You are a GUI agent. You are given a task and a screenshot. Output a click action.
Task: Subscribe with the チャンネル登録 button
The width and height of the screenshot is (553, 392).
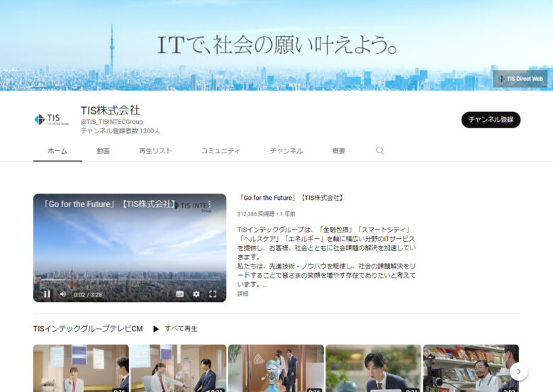(x=491, y=120)
